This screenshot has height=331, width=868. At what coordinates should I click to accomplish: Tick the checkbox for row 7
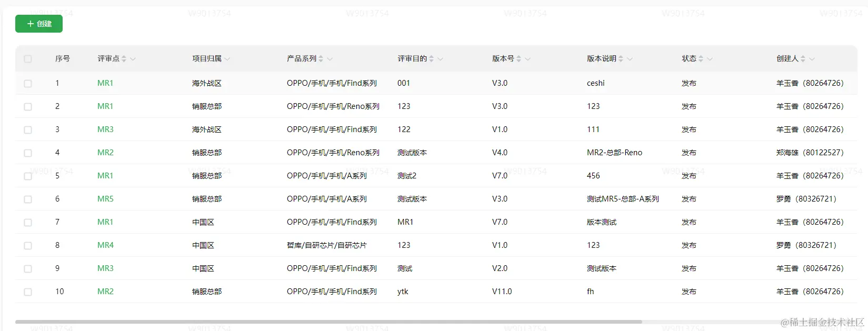tap(28, 223)
